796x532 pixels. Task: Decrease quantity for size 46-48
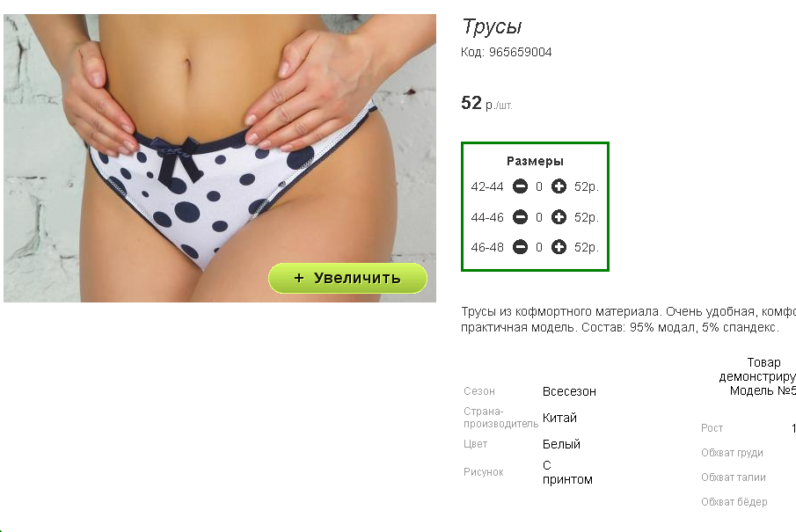[520, 247]
